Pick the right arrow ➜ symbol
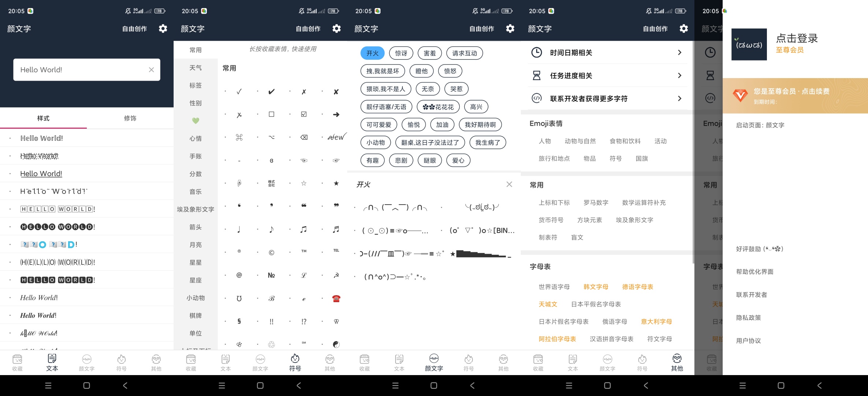 point(336,114)
